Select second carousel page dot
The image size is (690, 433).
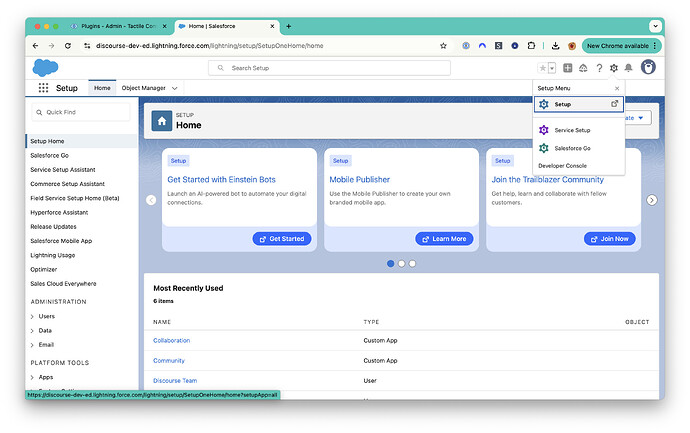pos(401,264)
